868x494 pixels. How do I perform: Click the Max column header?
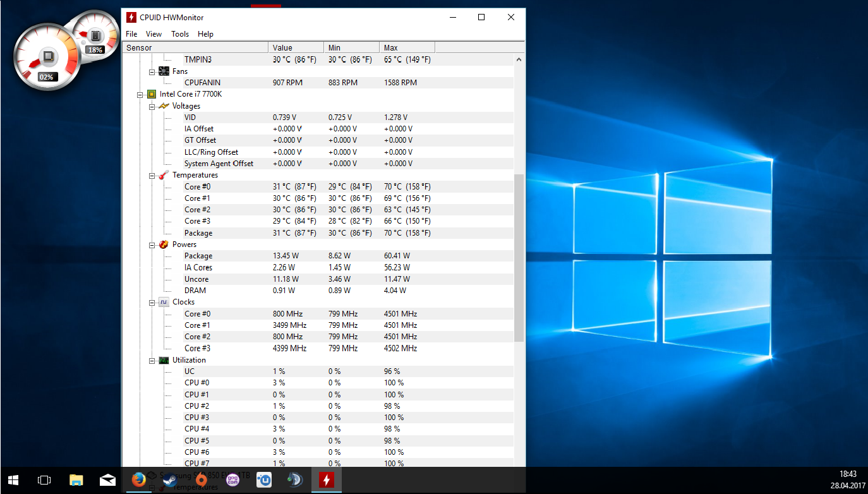point(407,47)
